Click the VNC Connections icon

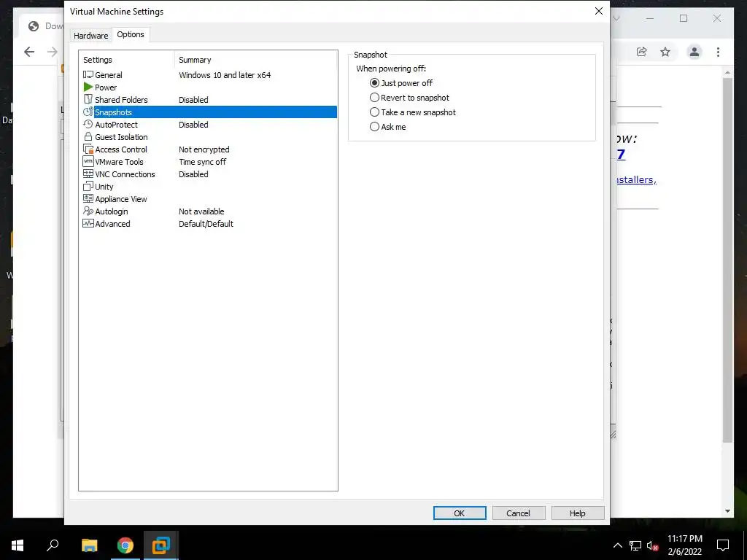(x=88, y=174)
